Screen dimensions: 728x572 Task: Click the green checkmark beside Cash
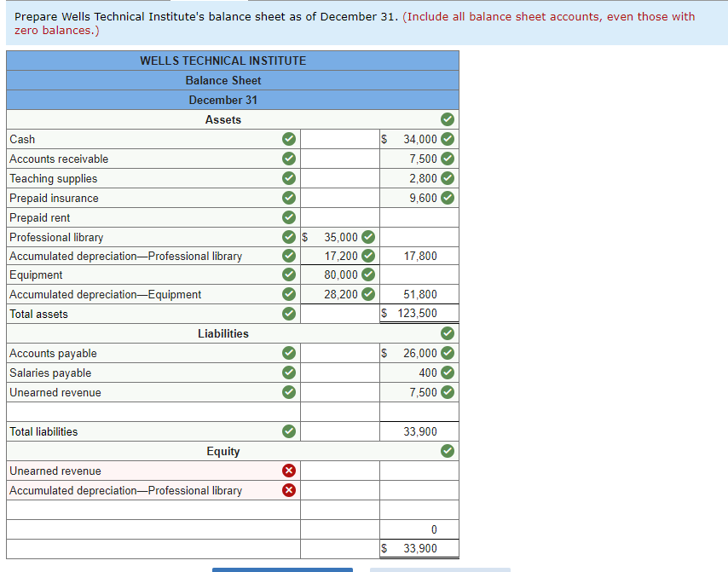point(288,139)
